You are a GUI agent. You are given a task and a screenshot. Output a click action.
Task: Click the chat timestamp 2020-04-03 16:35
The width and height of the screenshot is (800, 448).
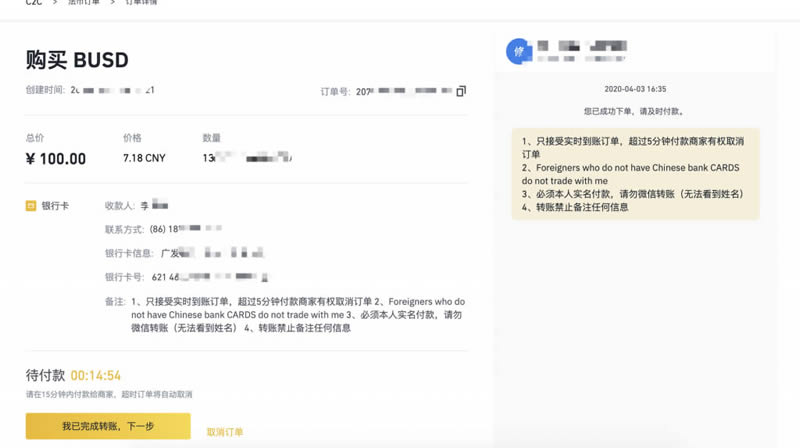click(635, 89)
